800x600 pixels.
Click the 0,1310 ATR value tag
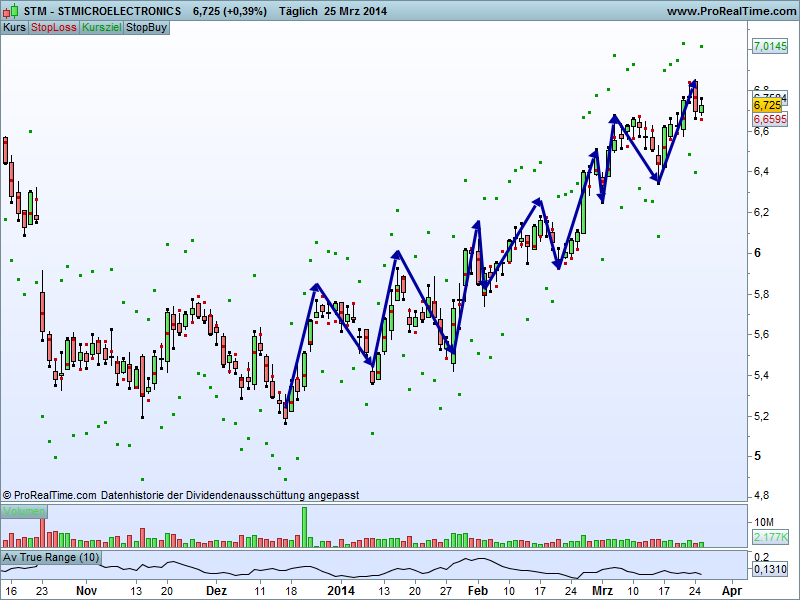tap(770, 569)
